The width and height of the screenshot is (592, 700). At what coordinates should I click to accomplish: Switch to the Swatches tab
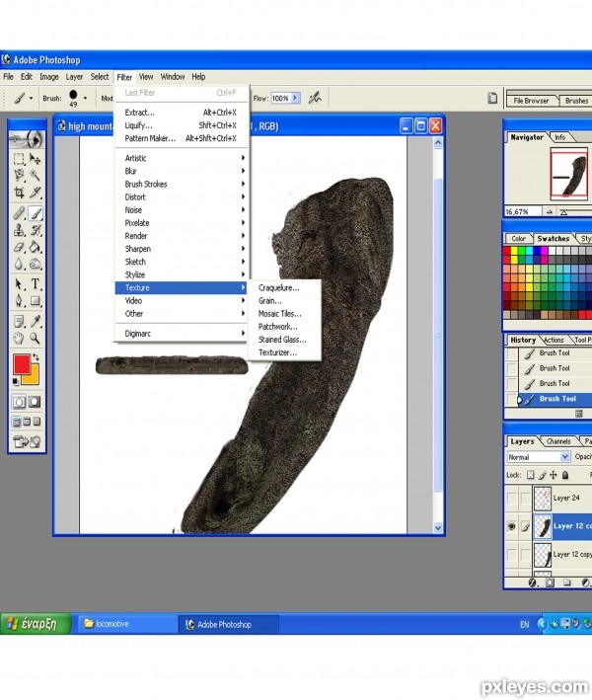pos(553,238)
